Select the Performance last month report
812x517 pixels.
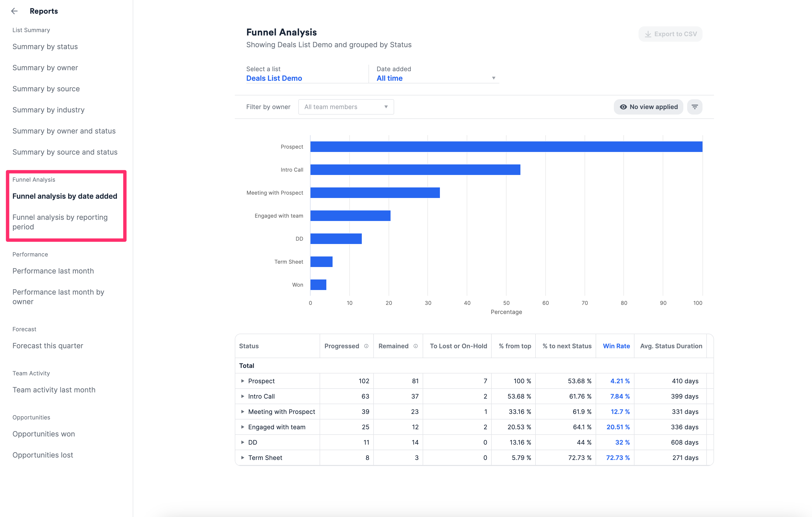click(x=53, y=271)
